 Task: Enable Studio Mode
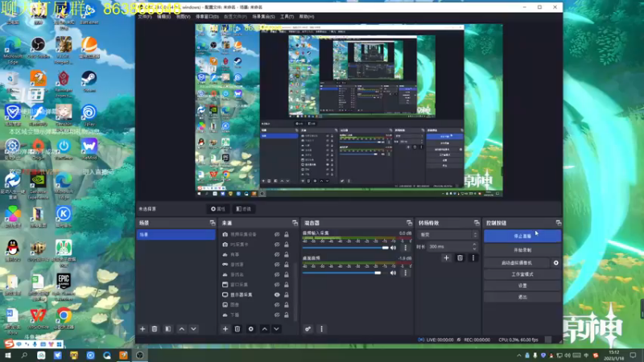[x=522, y=274]
